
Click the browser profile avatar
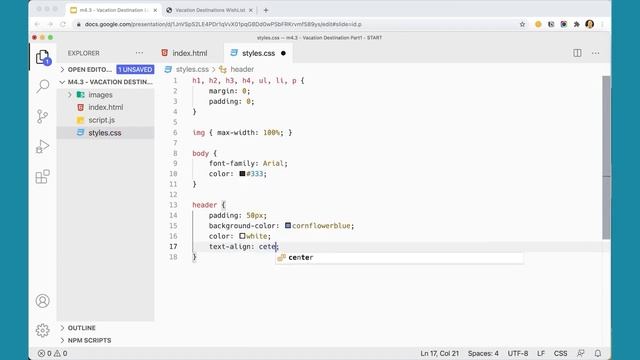click(x=589, y=24)
